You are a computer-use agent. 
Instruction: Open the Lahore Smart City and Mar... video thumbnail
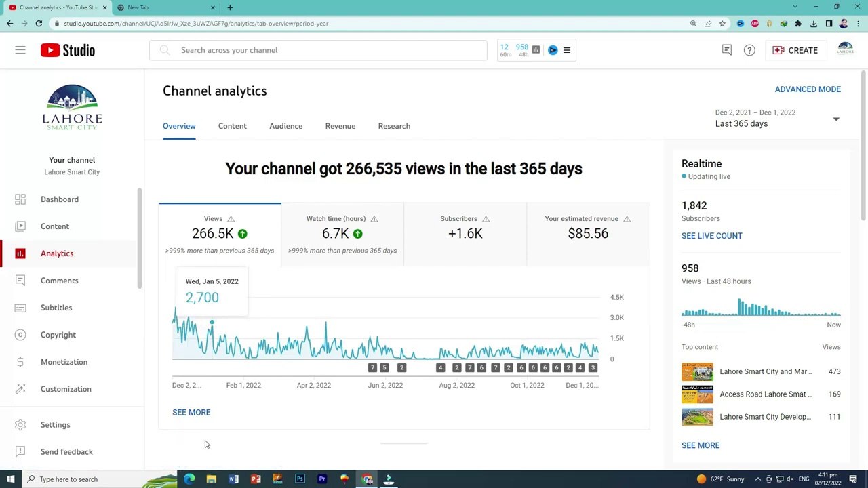click(x=697, y=371)
